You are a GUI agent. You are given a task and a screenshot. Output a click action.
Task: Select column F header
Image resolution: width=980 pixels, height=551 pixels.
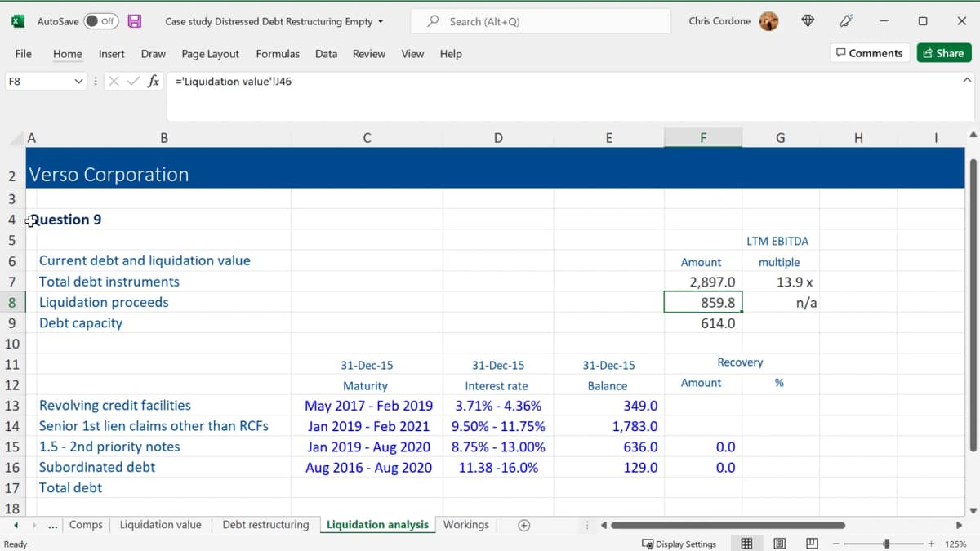[x=703, y=138]
